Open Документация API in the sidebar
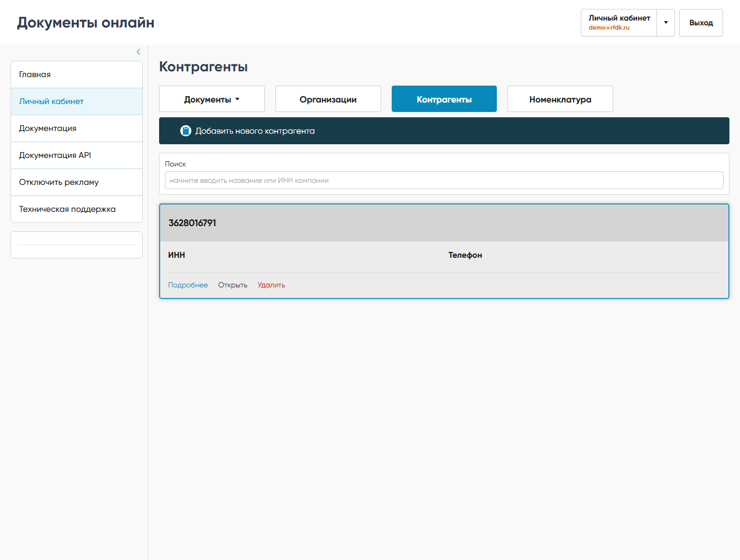This screenshot has width=740, height=560. 77,155
